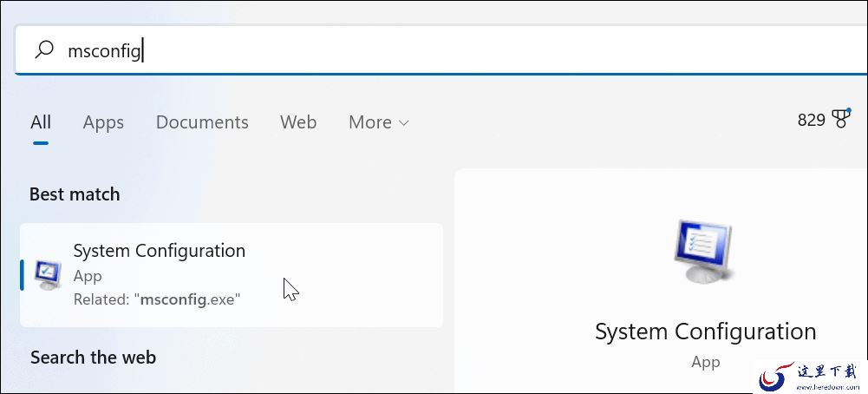Open the System Configuration best match result

point(232,275)
